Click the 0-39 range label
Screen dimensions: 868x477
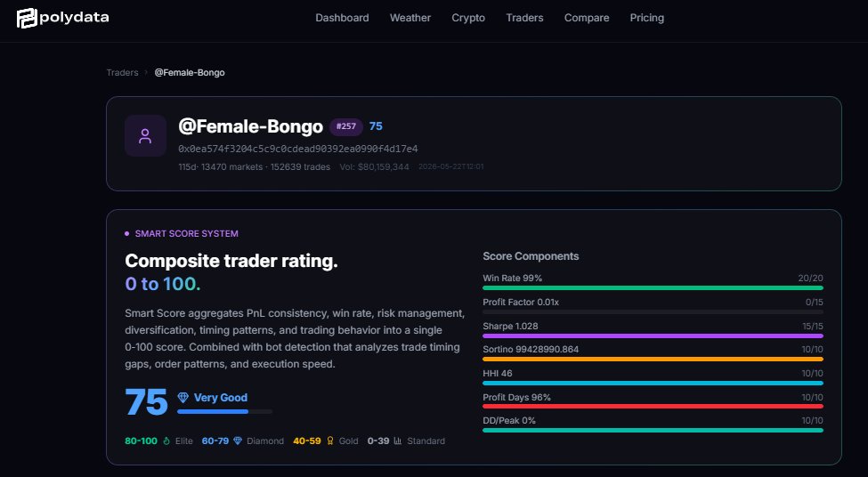click(x=378, y=441)
